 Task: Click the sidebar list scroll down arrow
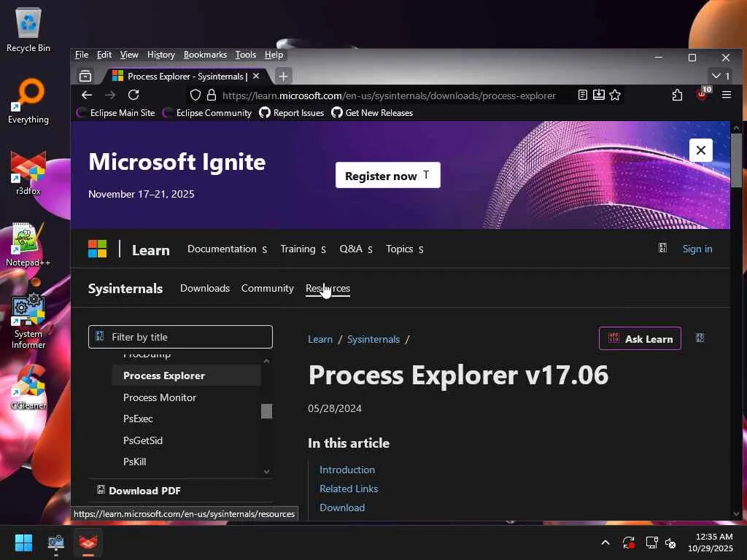(x=267, y=472)
